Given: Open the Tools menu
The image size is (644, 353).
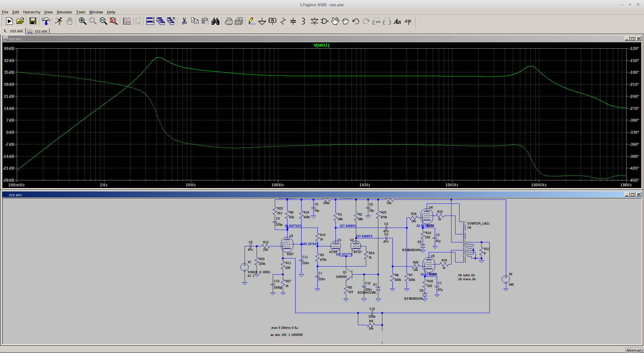Looking at the screenshot, I should pyautogui.click(x=80, y=12).
